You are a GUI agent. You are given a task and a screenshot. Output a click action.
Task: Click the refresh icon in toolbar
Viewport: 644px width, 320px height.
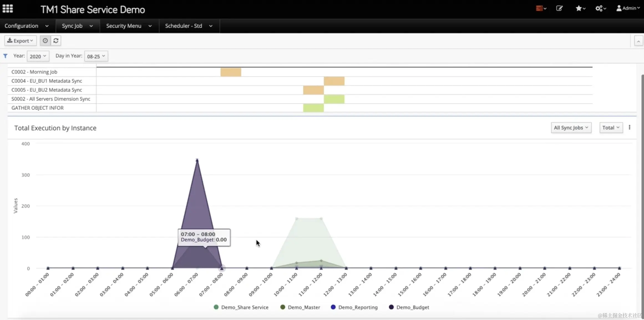click(x=56, y=41)
